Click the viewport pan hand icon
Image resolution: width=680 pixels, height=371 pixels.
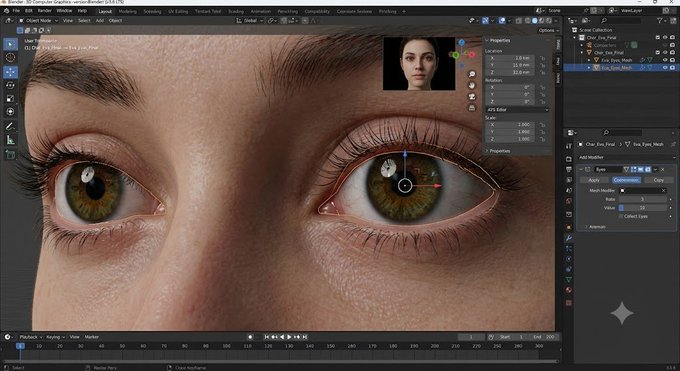click(472, 85)
